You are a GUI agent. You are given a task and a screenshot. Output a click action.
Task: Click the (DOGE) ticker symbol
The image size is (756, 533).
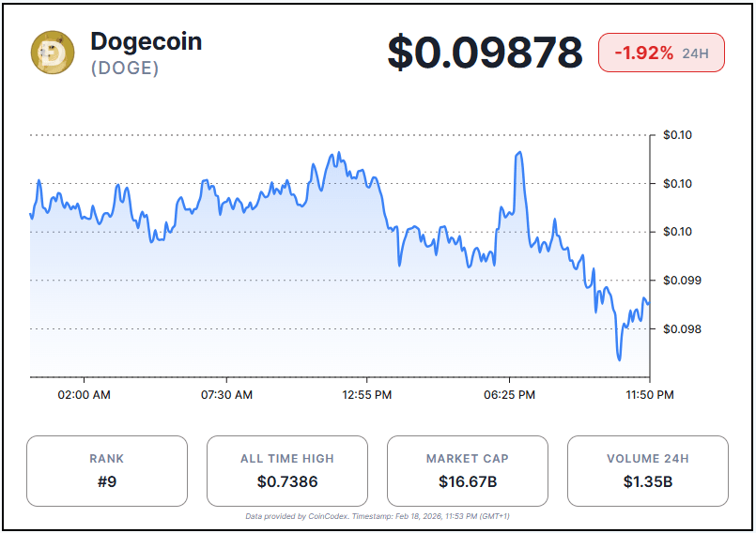[x=125, y=69]
